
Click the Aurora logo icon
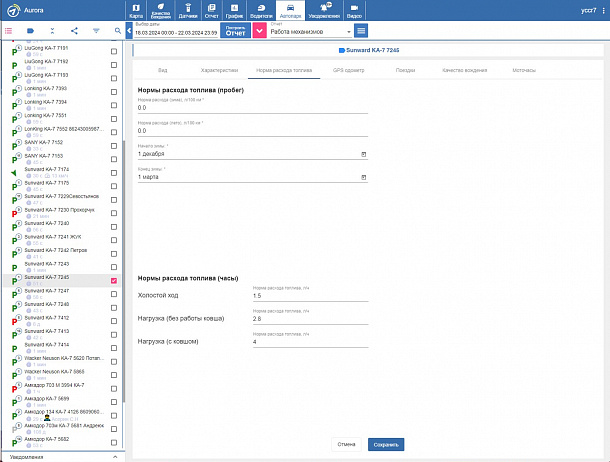click(x=13, y=10)
